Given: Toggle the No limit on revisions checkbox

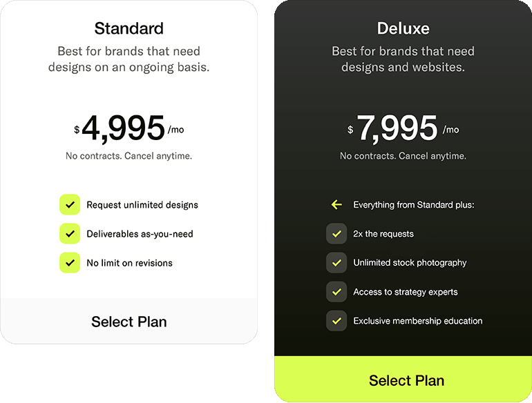Looking at the screenshot, I should 70,263.
